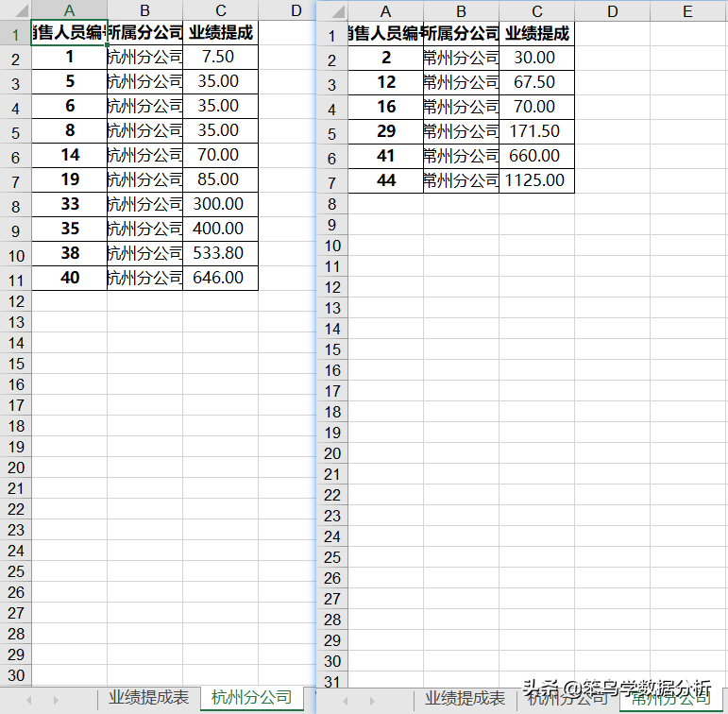
Task: Select row 11 header in left sheet
Action: [x=16, y=280]
